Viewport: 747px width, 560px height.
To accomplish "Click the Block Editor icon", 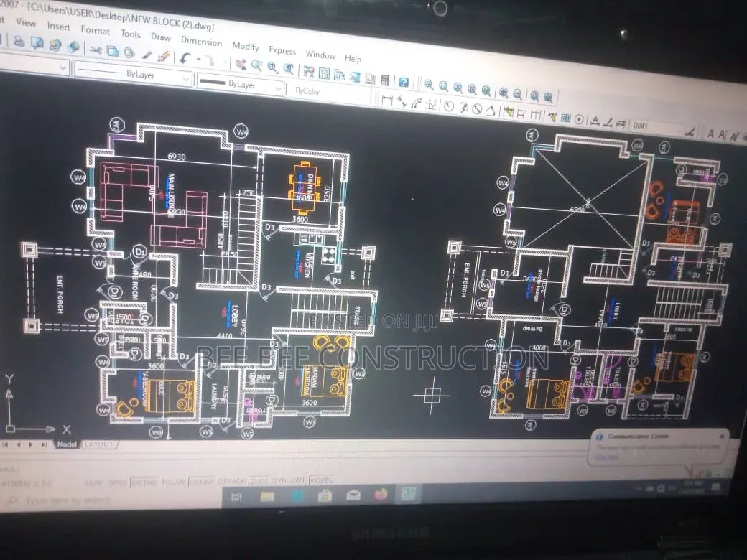I will coord(164,57).
